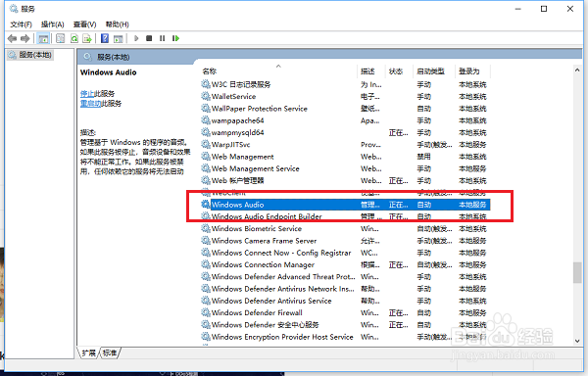Select Windows Defender Antivirus Network Ins... row
Image resolution: width=588 pixels, height=376 pixels.
tap(345, 289)
